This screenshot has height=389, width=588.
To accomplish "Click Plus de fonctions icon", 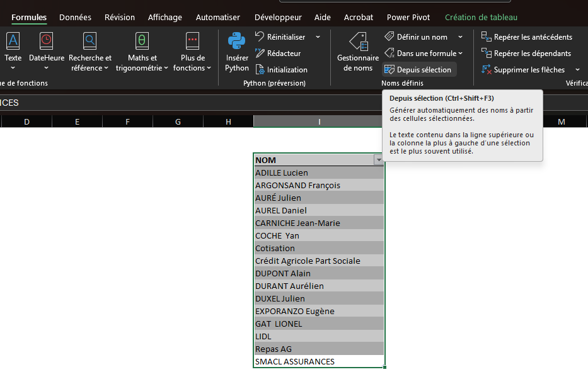I will tap(192, 42).
